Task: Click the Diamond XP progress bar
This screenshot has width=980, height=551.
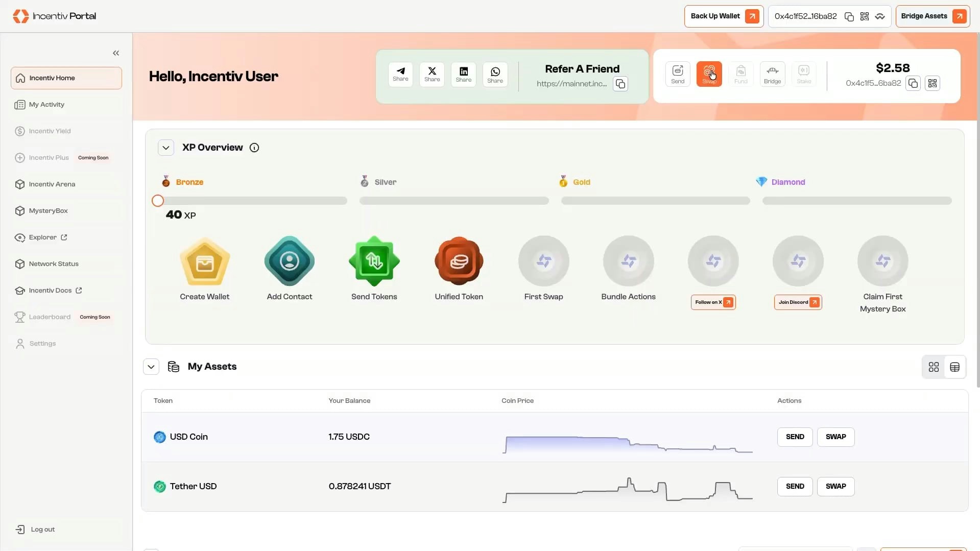Action: coord(857,201)
